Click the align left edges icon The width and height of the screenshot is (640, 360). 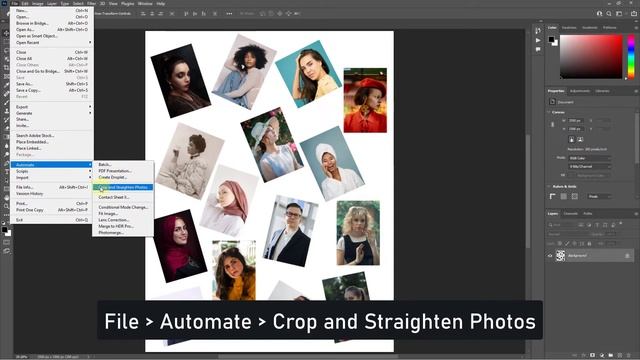[x=143, y=13]
